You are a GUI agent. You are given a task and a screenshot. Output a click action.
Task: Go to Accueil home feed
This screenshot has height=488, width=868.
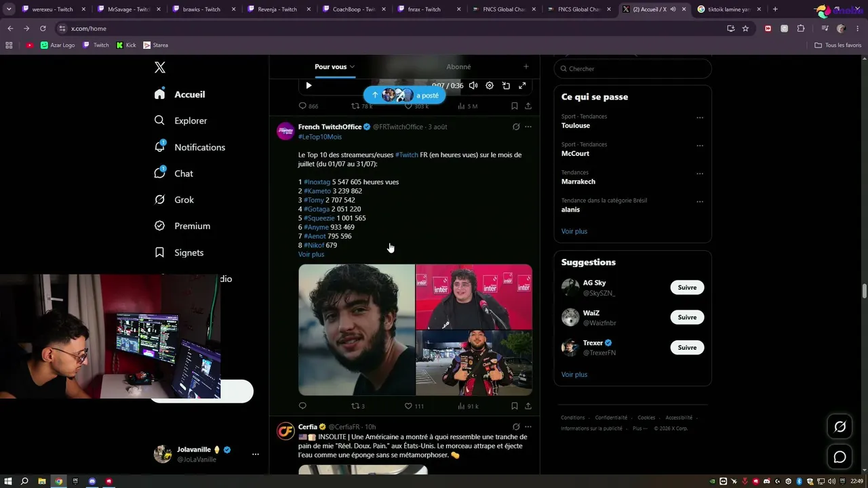pos(180,94)
